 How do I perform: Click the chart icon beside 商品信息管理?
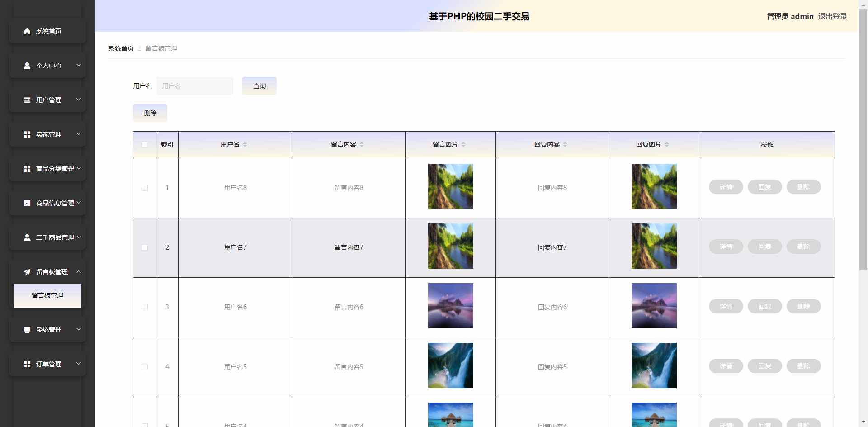tap(27, 203)
